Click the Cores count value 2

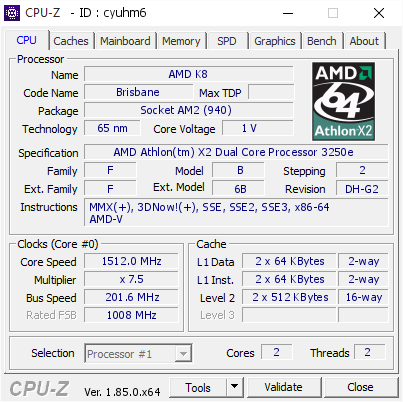point(277,352)
